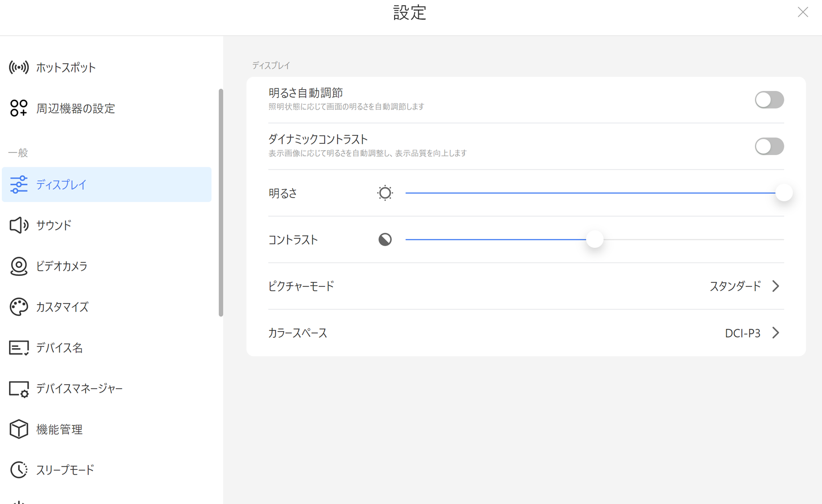
Task: Click the sleep mode clock icon
Action: [19, 470]
